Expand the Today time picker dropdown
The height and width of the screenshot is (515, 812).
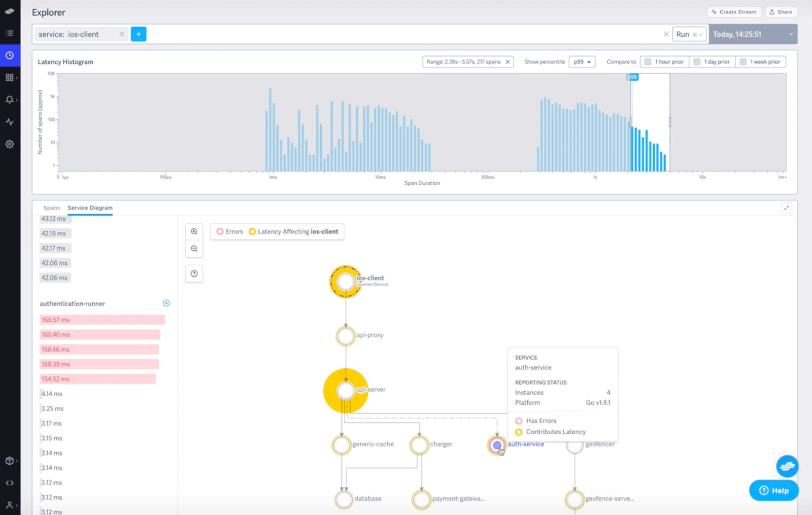click(x=790, y=35)
